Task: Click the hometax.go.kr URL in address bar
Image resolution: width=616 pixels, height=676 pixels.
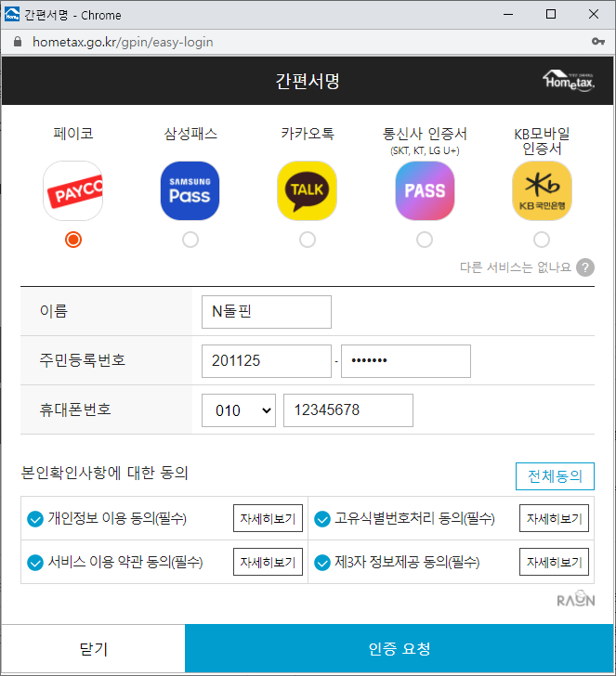Action: pyautogui.click(x=123, y=42)
